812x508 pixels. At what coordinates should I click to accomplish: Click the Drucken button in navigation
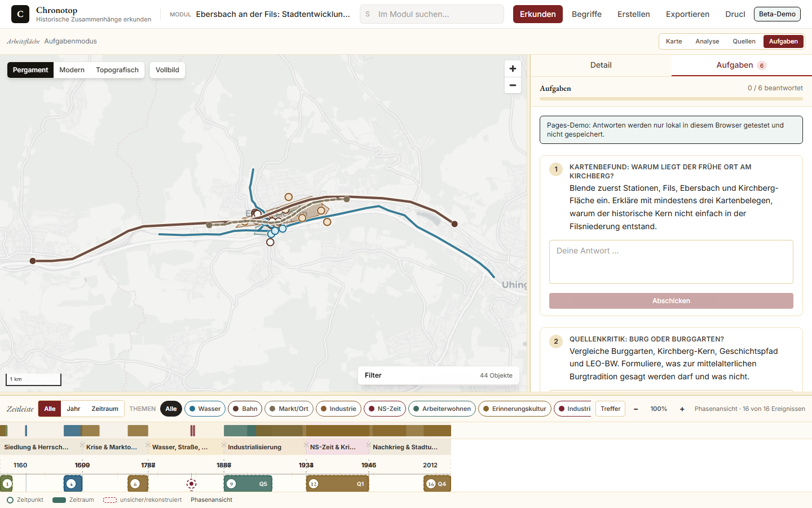735,14
